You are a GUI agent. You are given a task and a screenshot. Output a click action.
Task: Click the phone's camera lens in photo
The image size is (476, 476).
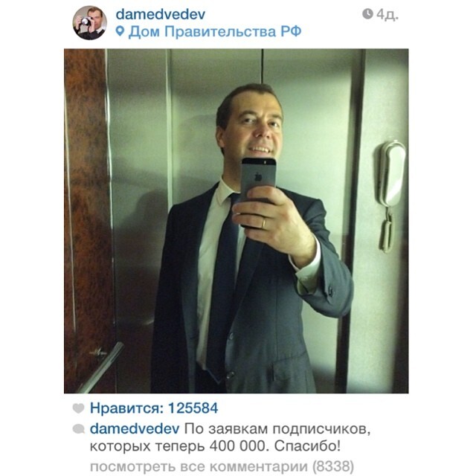coord(265,163)
